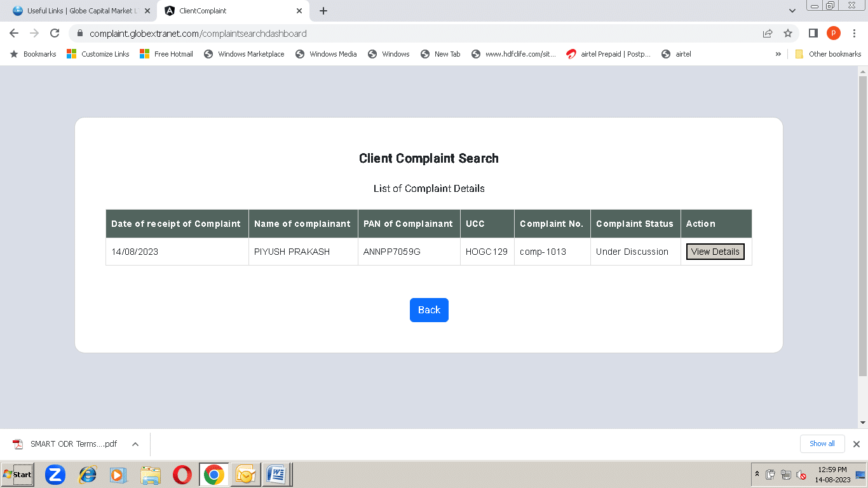Image resolution: width=868 pixels, height=488 pixels.
Task: Open the file explorer taskbar icon
Action: (x=151, y=475)
